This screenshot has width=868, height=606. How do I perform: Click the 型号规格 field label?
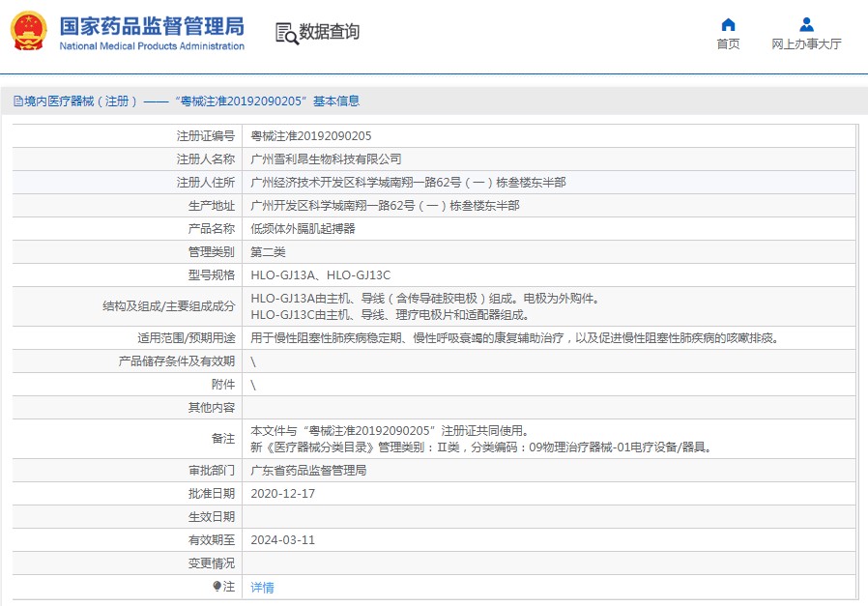(212, 275)
